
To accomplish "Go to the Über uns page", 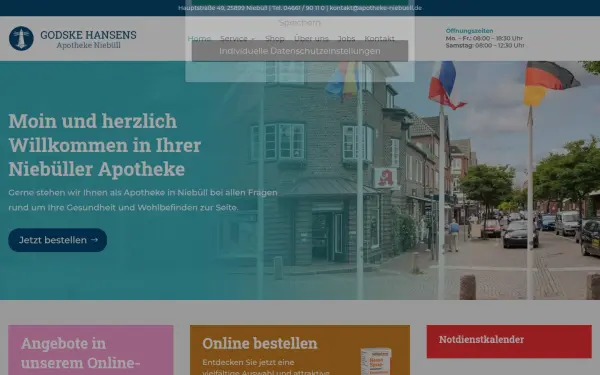I will 311,39.
